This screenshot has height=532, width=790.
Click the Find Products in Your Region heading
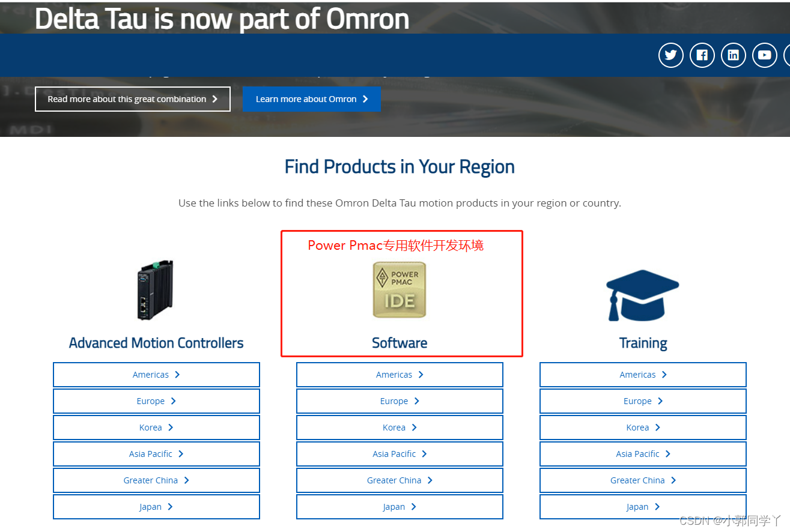(x=400, y=167)
